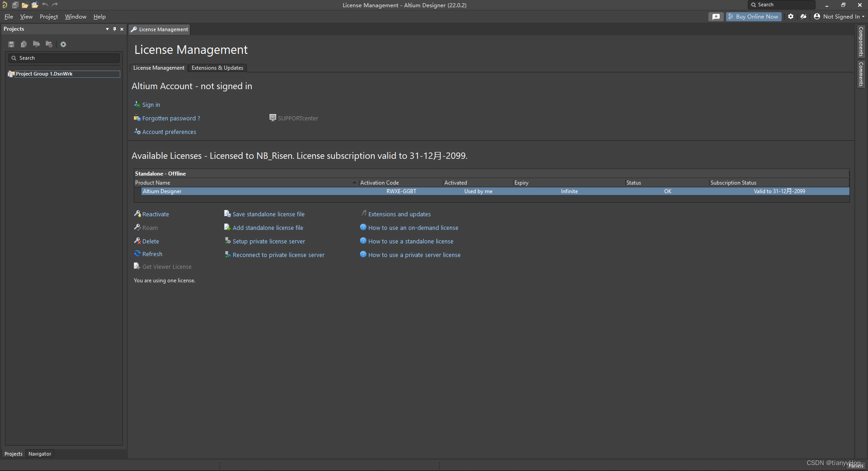
Task: Switch to the Navigator tab at the bottom
Action: point(40,454)
